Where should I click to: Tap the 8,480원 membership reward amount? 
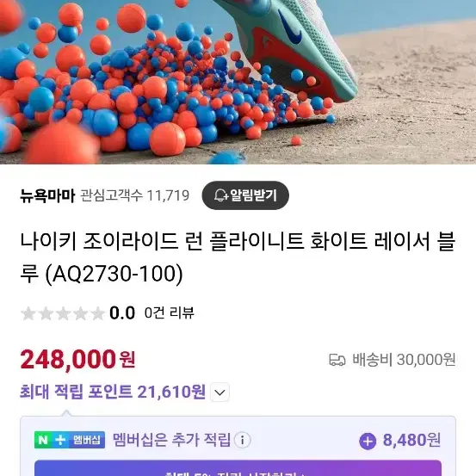(411, 440)
